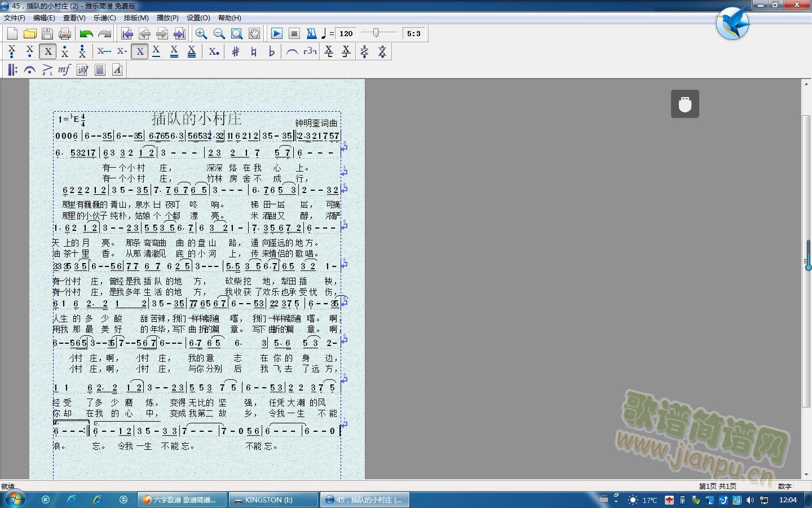Click the flat accidental icon
This screenshot has height=508, width=812.
271,51
